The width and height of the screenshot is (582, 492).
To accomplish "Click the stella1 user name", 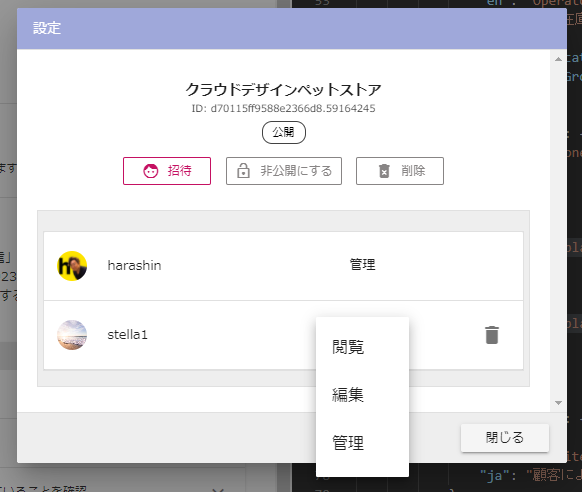I will [x=128, y=335].
